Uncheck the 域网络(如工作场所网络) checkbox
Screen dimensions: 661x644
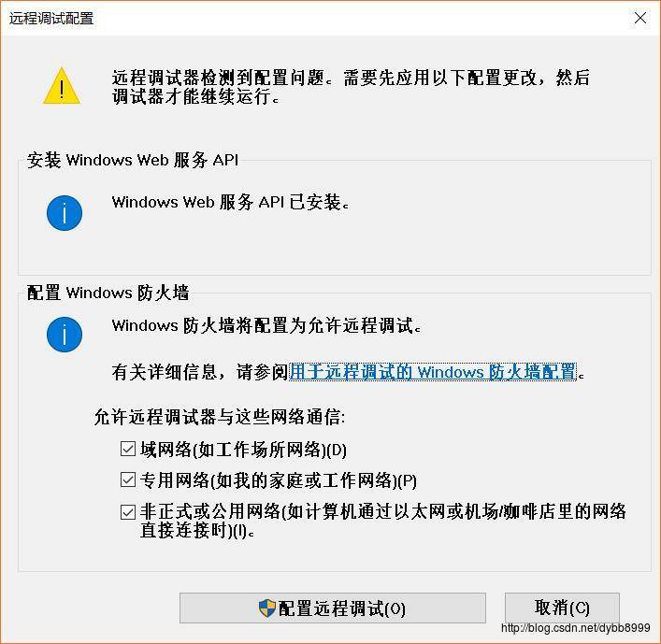coord(128,449)
